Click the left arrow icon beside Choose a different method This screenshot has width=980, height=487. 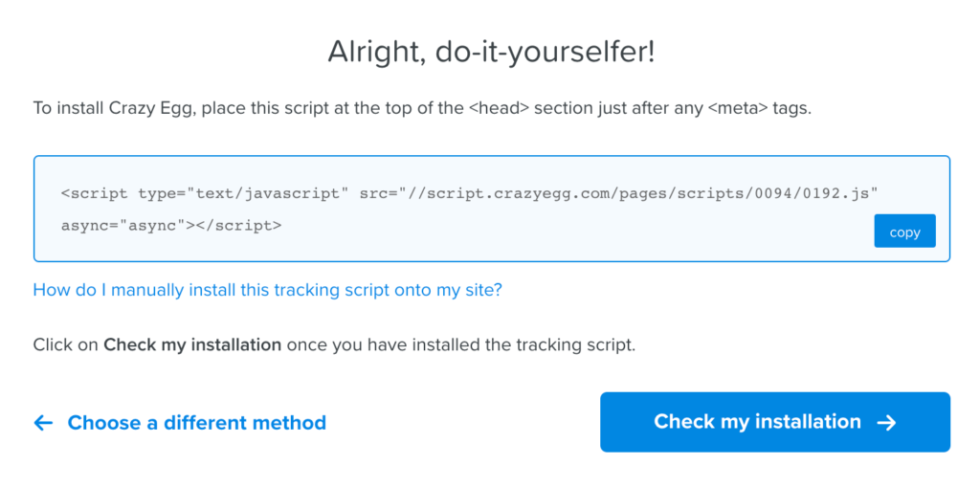click(43, 423)
